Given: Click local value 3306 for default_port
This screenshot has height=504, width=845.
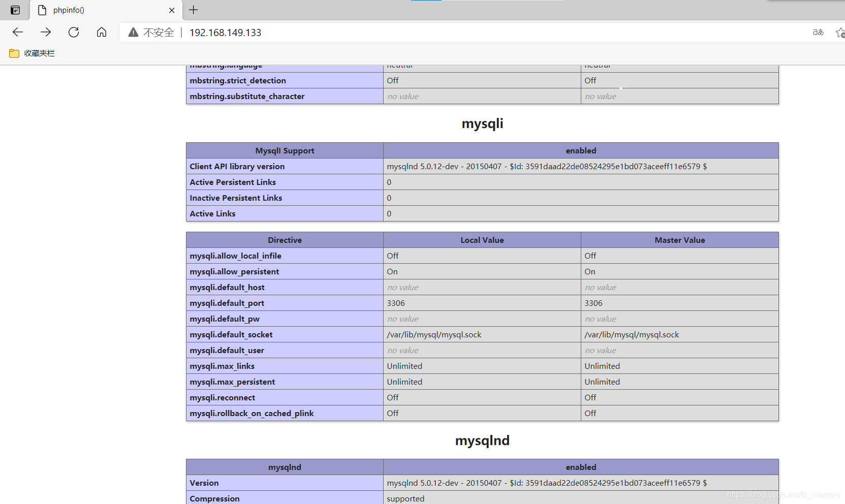Looking at the screenshot, I should pos(396,303).
